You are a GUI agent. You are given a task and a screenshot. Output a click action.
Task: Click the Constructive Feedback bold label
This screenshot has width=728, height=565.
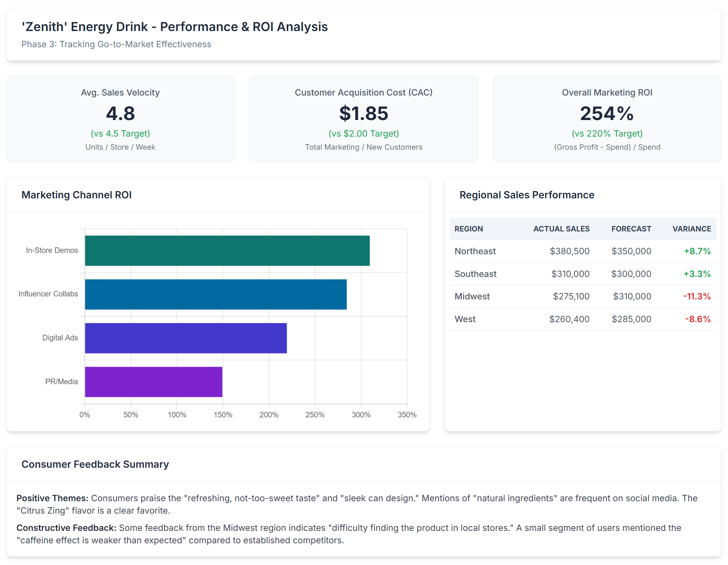[67, 528]
